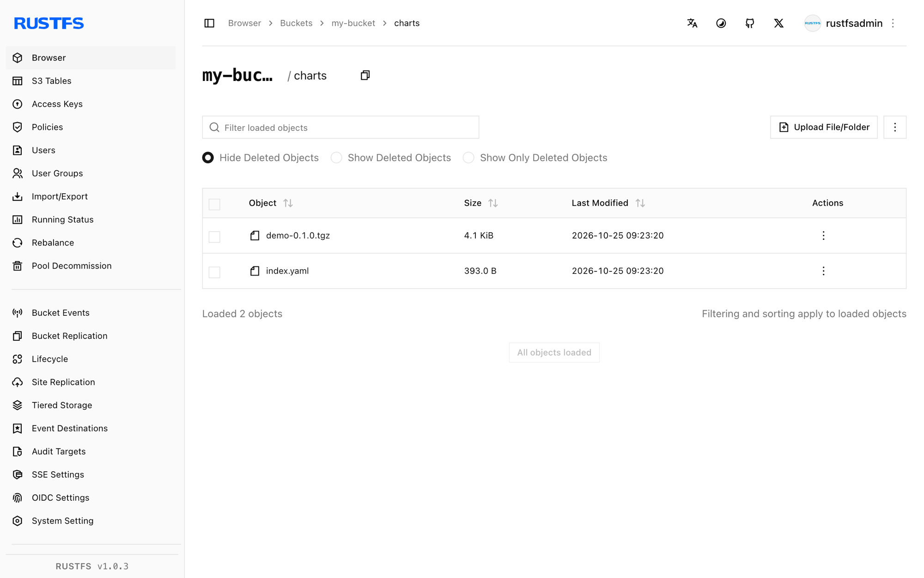924x578 pixels.
Task: Navigate to Bucket Replication page
Action: tap(91, 336)
